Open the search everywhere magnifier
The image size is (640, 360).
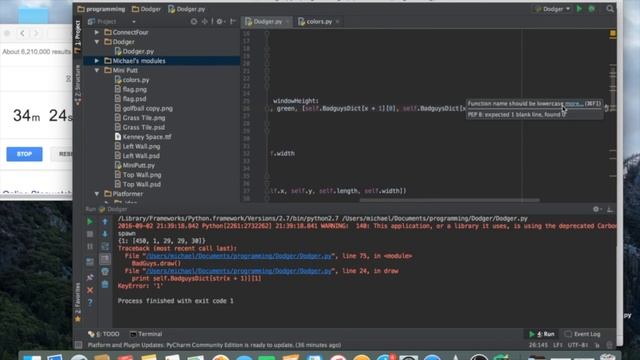tap(610, 9)
